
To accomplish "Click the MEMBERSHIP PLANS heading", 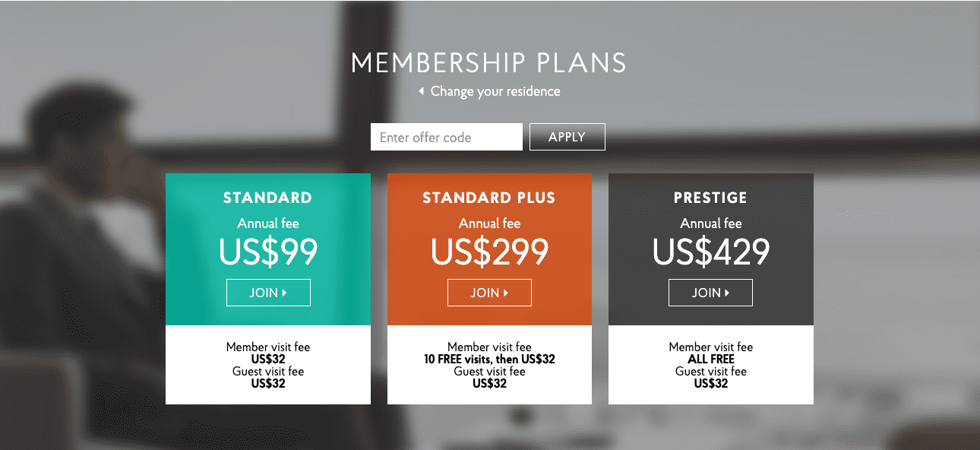I will [488, 62].
